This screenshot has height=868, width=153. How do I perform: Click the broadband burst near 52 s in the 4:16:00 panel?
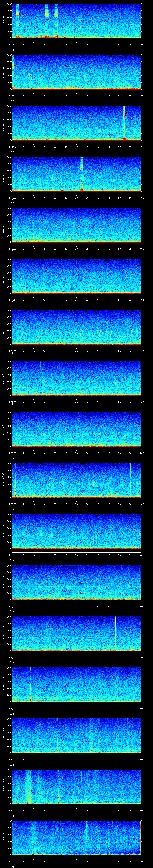point(124,123)
